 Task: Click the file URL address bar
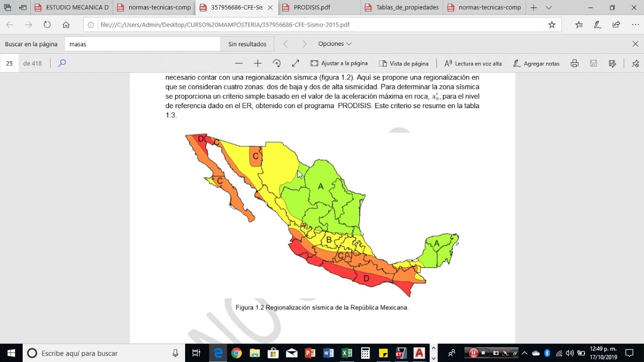[321, 25]
